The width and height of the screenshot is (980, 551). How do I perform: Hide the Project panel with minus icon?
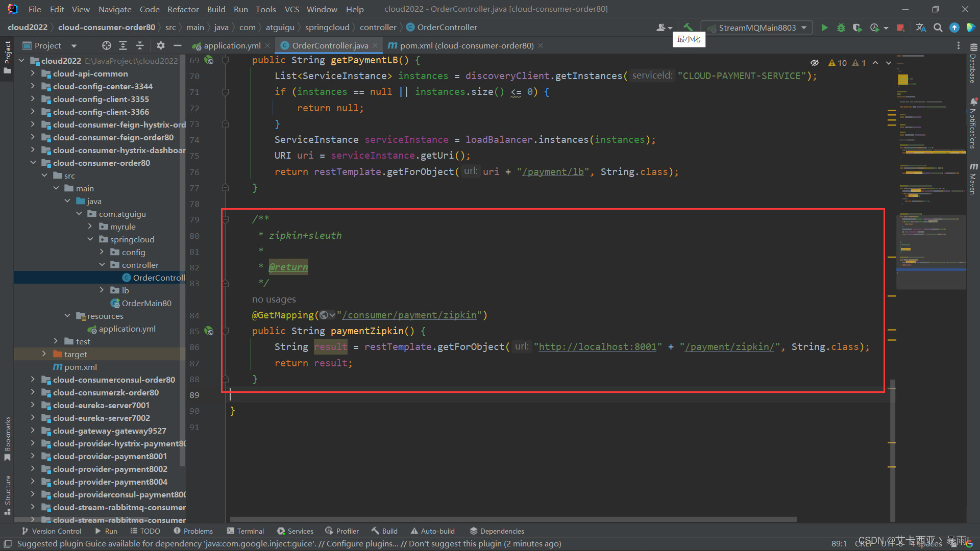coord(178,45)
